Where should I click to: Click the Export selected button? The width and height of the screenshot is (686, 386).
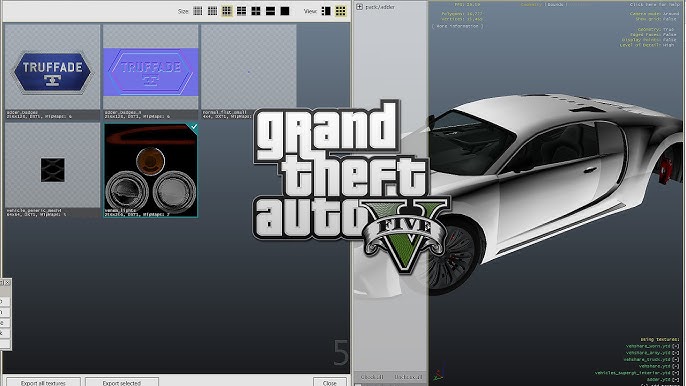(122, 382)
